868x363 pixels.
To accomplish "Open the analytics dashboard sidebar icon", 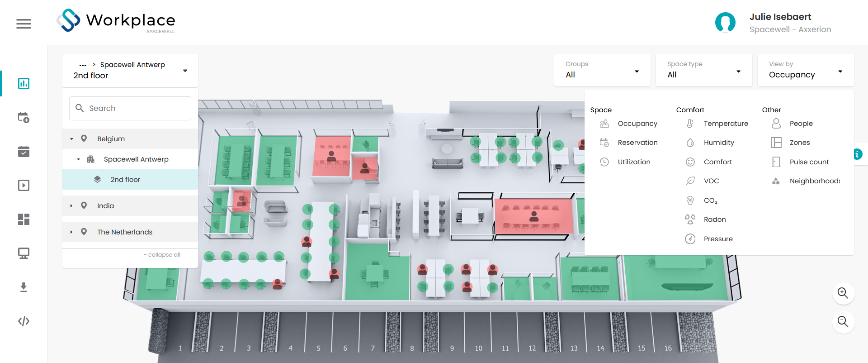I will [x=24, y=83].
